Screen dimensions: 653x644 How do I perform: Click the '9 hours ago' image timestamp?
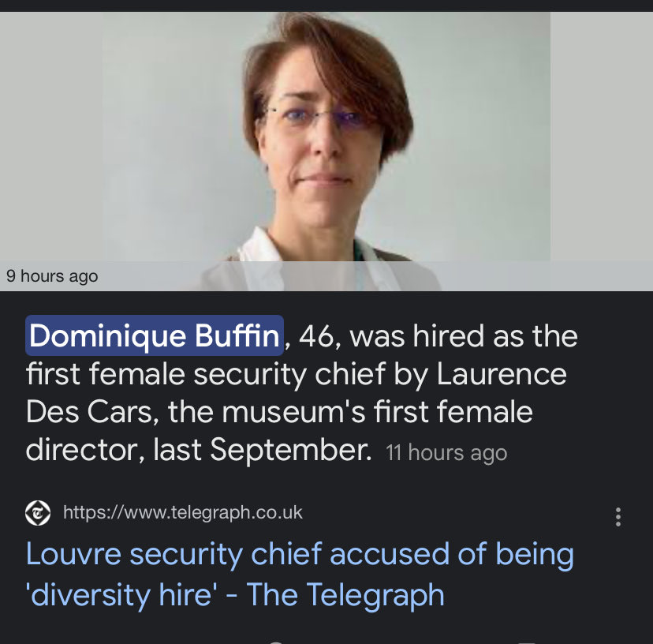click(52, 276)
